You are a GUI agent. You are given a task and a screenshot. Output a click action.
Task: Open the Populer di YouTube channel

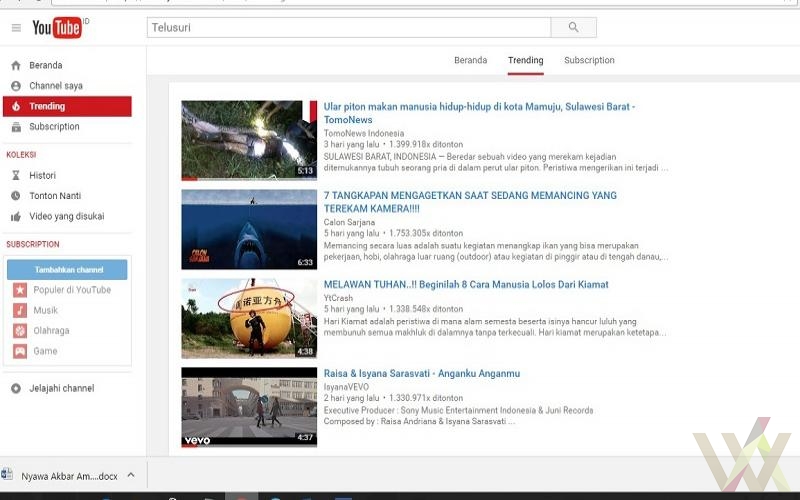[72, 290]
